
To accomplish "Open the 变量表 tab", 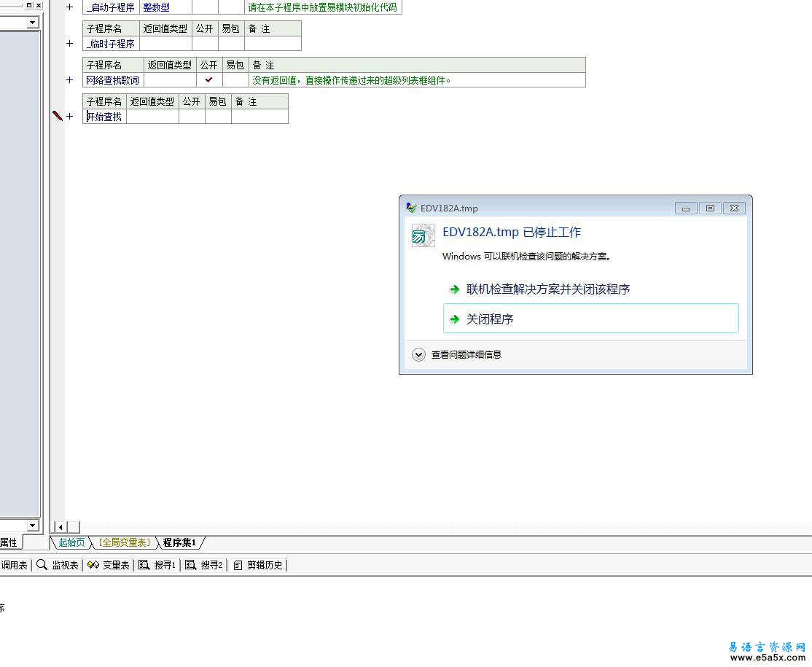I will click(x=108, y=565).
